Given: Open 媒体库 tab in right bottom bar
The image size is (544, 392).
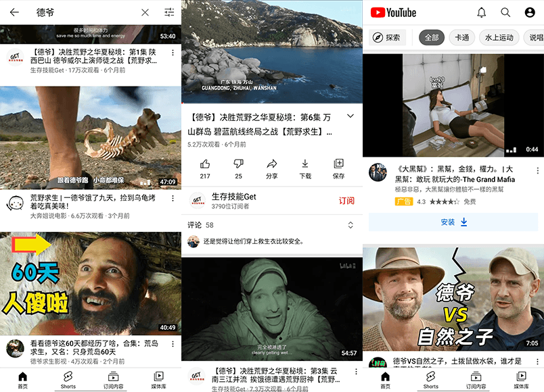Looking at the screenshot, I should pos(521,381).
